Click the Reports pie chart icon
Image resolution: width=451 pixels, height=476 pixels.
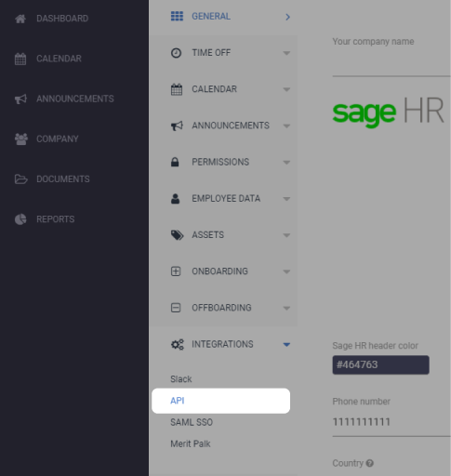click(x=20, y=219)
